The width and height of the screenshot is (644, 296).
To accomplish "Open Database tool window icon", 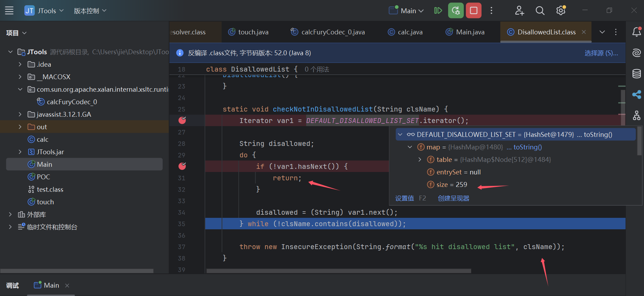I will click(x=637, y=74).
